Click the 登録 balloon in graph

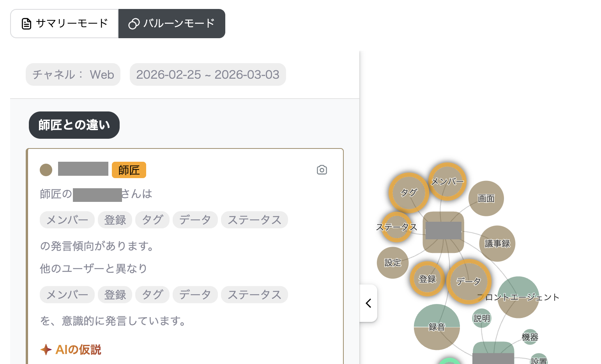[427, 279]
